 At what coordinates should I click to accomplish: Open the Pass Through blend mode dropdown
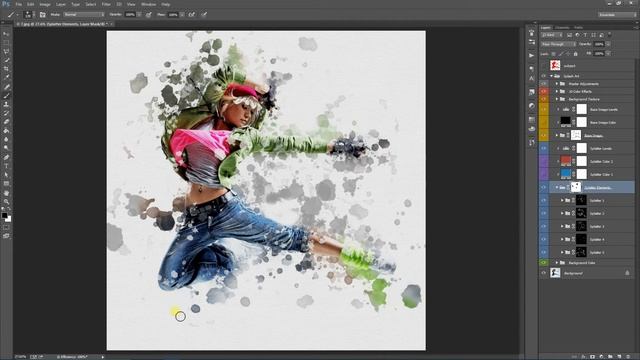point(558,44)
